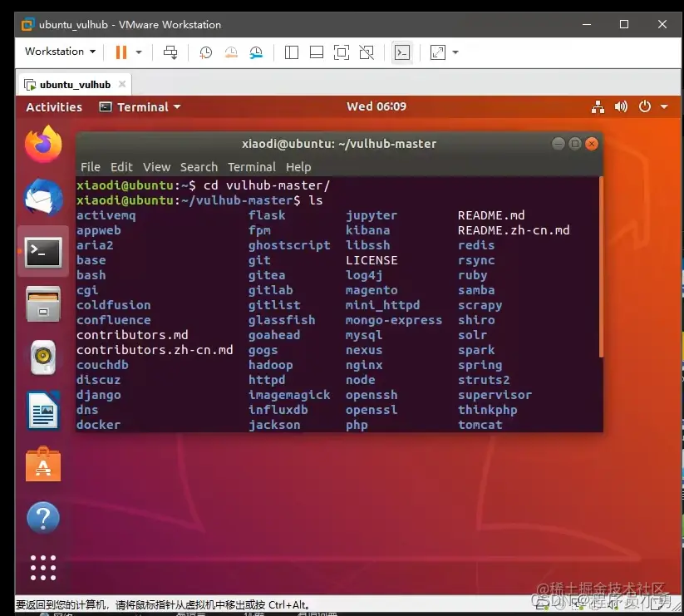The height and width of the screenshot is (616, 684).
Task: Show applications grid
Action: tap(43, 568)
